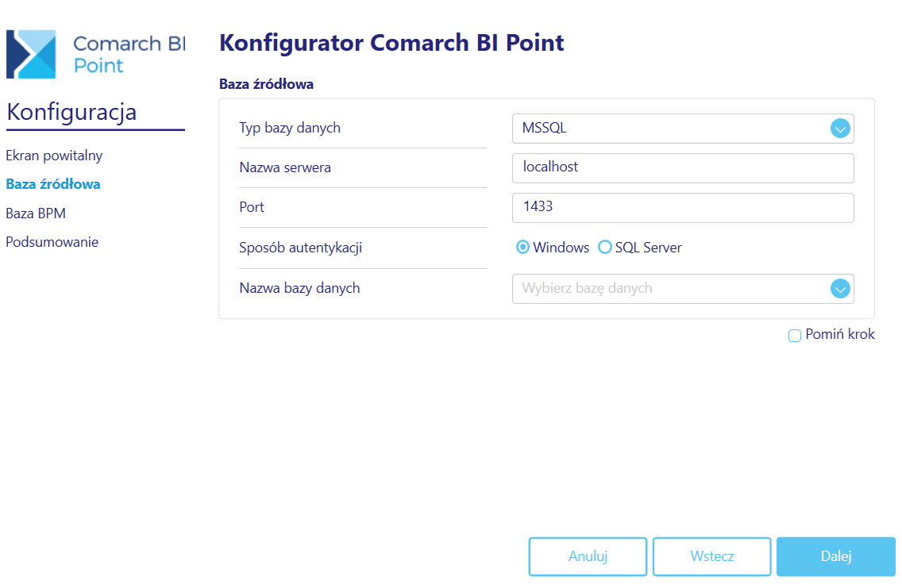Viewport: 902px width, 588px height.
Task: Click the Anuluj button
Action: [x=588, y=556]
